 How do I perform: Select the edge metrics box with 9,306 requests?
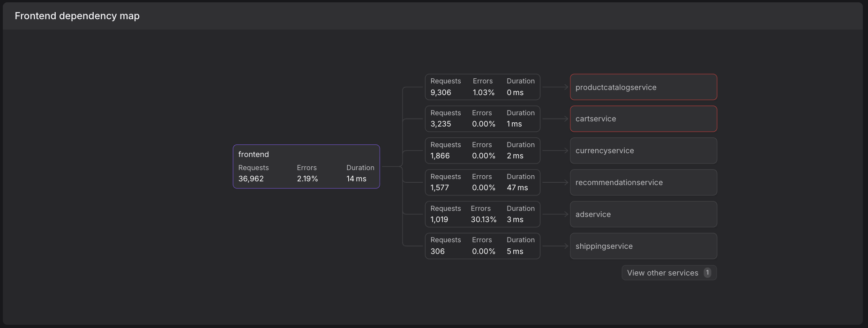tap(482, 87)
